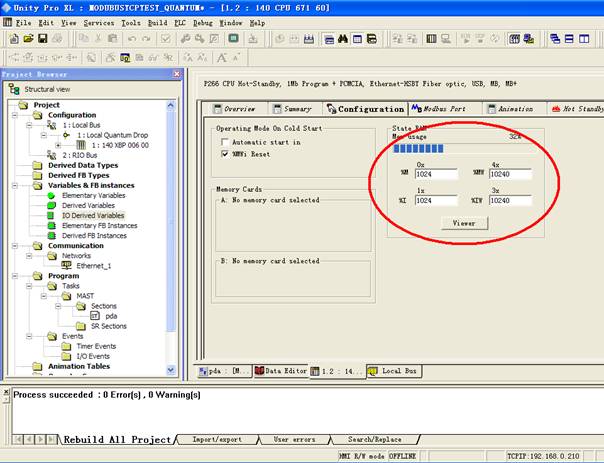Viewport: 604px width, 463px height.
Task: Toggle the %MWi Reset checkbox
Action: pos(225,155)
